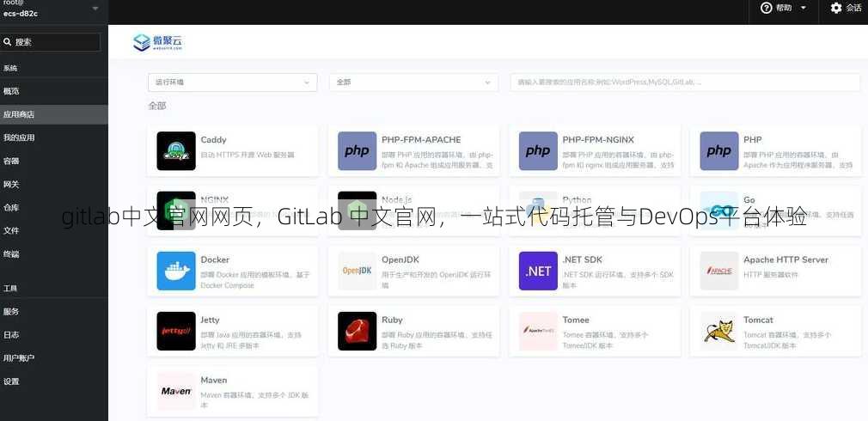Viewport: 868px width, 421px height.
Task: Click the help question mark icon
Action: (x=766, y=8)
